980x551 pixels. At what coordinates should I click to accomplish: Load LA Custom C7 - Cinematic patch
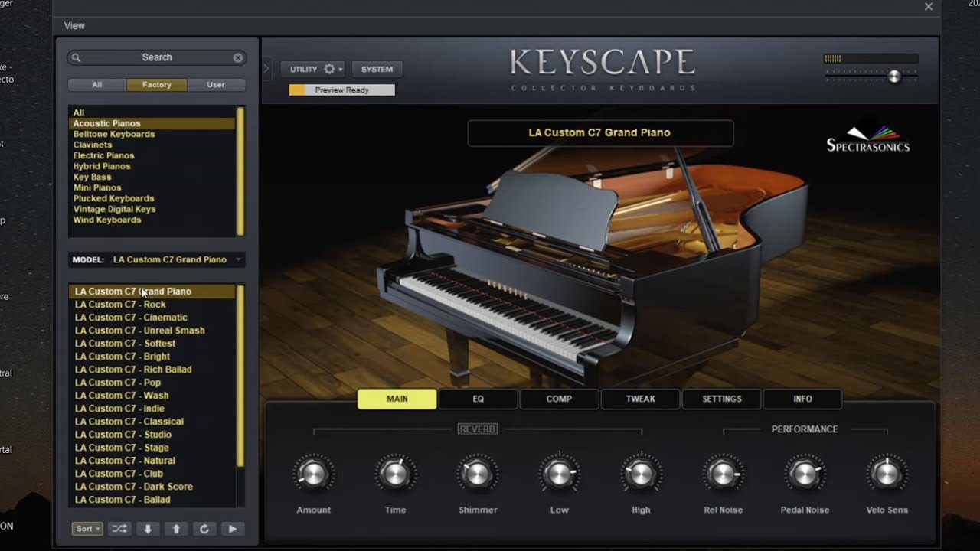coord(152,318)
